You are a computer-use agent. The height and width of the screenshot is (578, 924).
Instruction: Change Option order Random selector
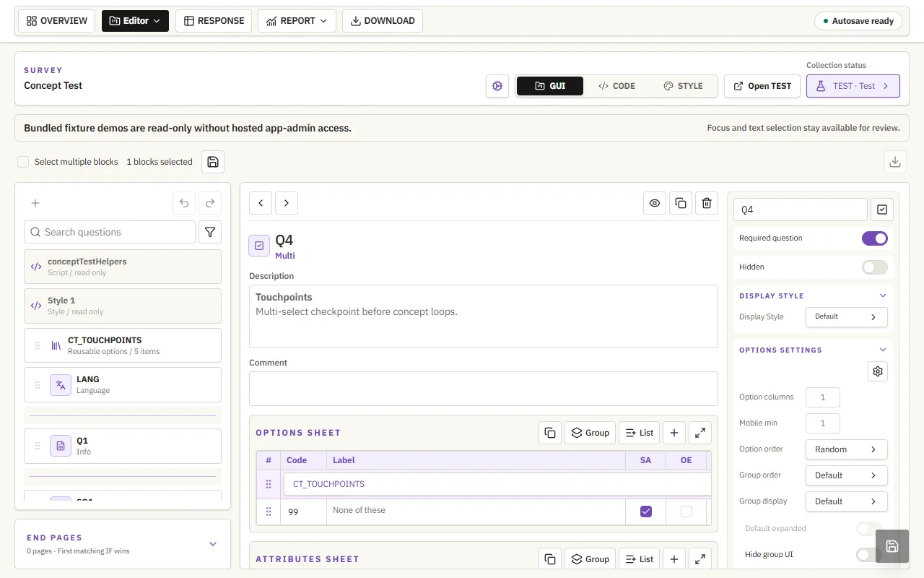click(847, 449)
